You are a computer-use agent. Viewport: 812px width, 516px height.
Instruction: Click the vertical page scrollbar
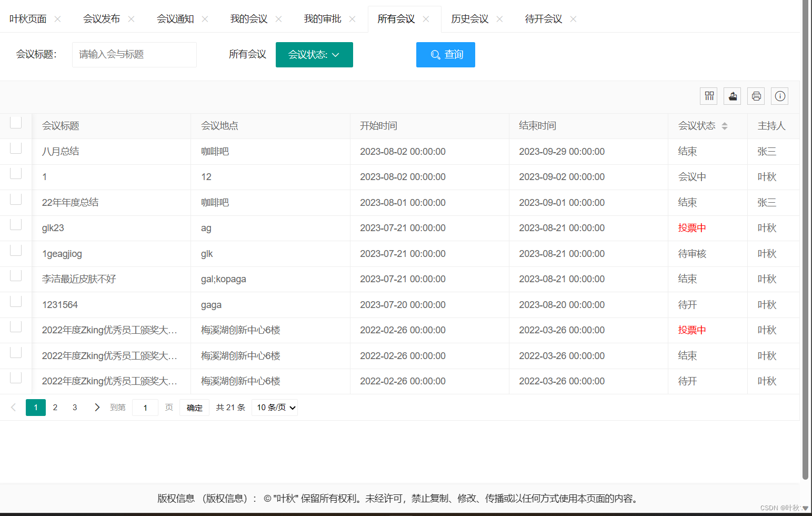[805, 240]
